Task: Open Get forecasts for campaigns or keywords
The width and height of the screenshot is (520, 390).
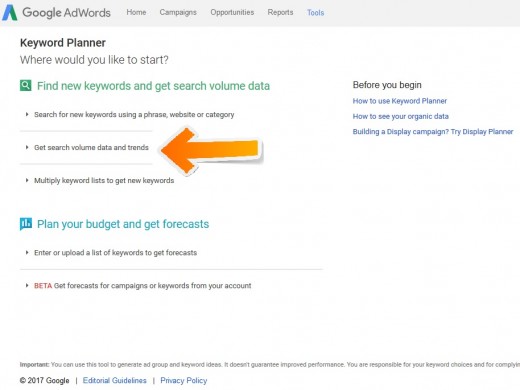Action: [152, 286]
